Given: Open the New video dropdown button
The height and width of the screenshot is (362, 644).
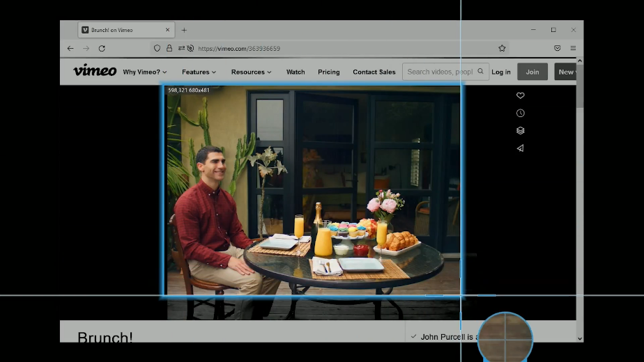Looking at the screenshot, I should point(565,72).
